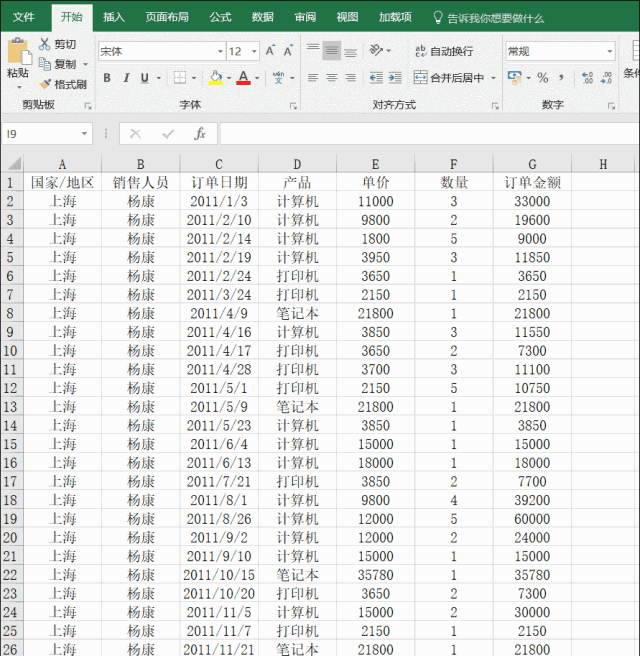Open the 宋体 font name dropdown
Image resolution: width=640 pixels, height=656 pixels.
220,51
